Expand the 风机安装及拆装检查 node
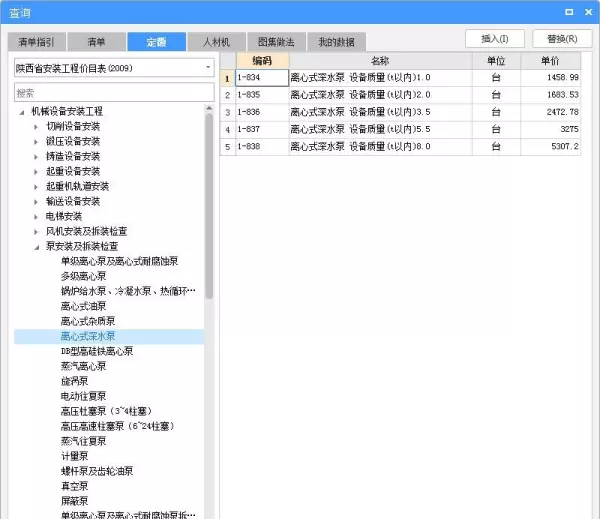Viewport: 600px width, 519px height. coord(36,232)
